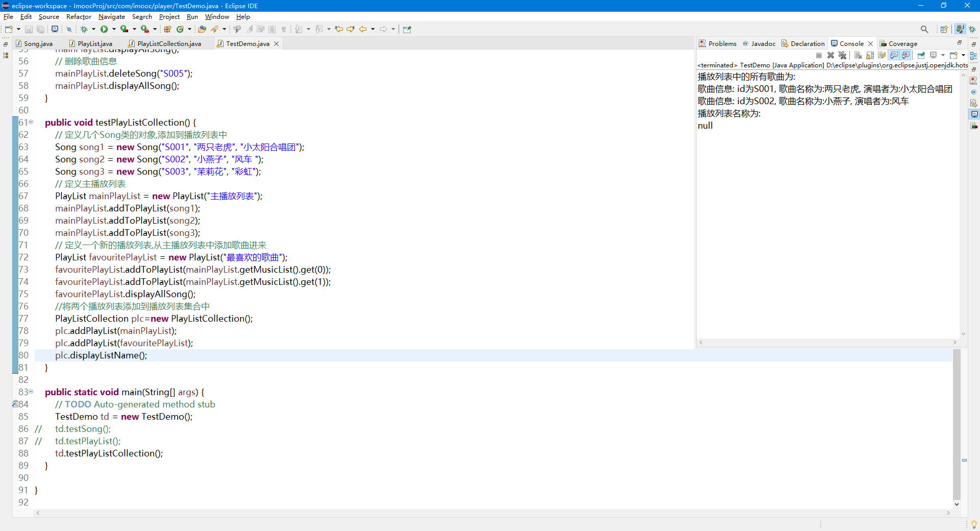The image size is (980, 531).
Task: Toggle Mark Occurrences toolbar icon
Action: (x=249, y=29)
